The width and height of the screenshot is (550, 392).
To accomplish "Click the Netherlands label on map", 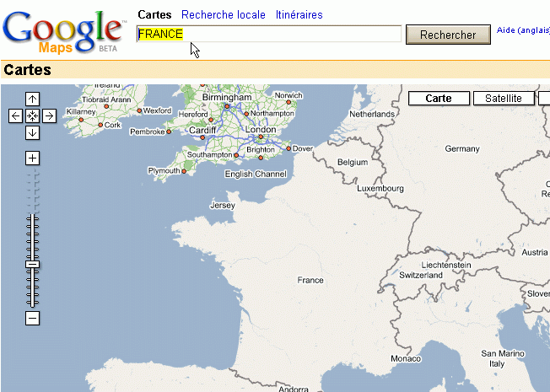I will click(x=372, y=114).
